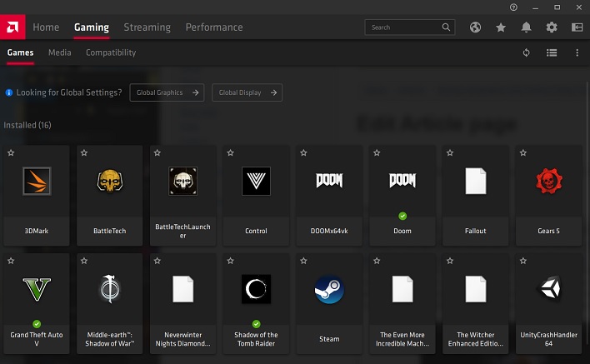Toggle favorite star on BattleTechLauncher

pos(157,152)
